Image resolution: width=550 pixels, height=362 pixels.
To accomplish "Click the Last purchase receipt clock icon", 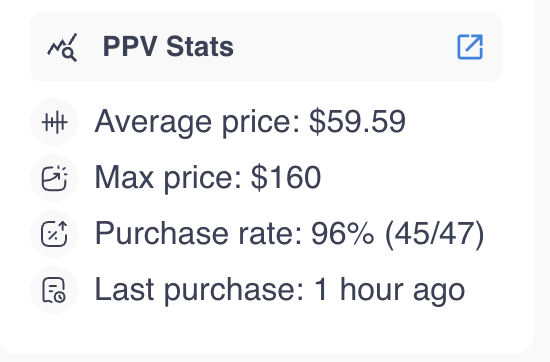I will pos(54,290).
